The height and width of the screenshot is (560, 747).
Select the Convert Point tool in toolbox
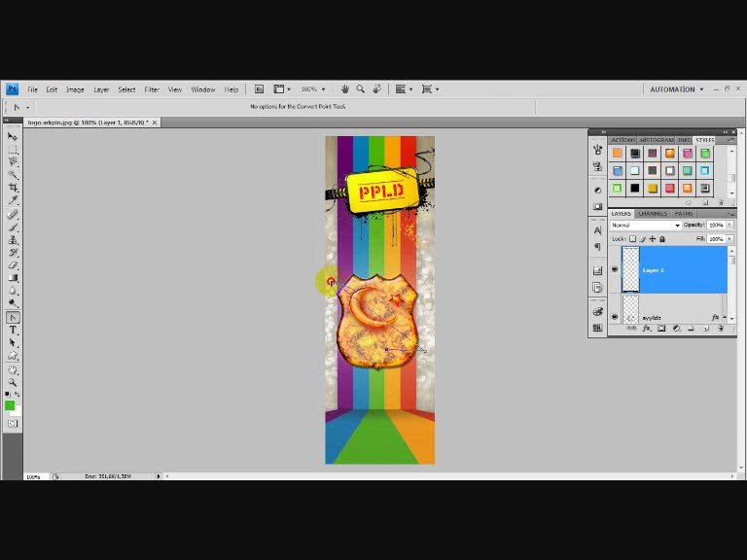pos(13,317)
